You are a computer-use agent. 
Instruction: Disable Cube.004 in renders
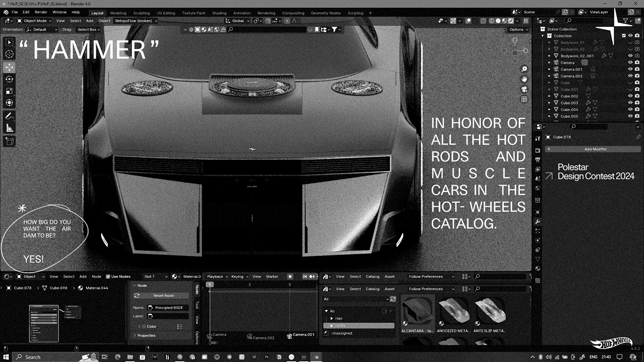(637, 110)
